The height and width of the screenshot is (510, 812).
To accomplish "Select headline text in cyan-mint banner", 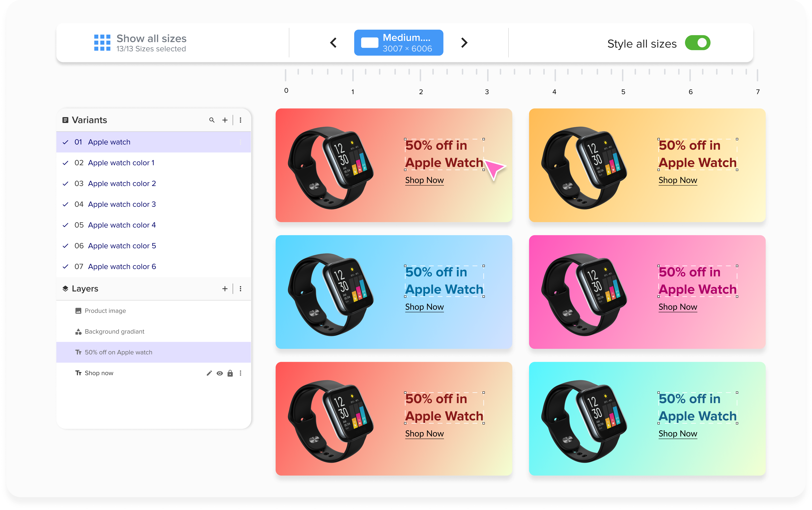I will tap(697, 408).
